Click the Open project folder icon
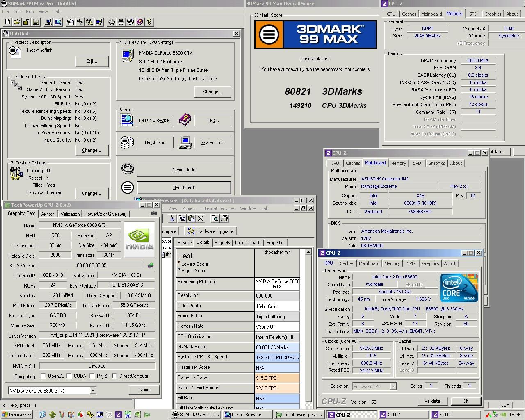Screen dimensions: 525x420 pos(17,22)
